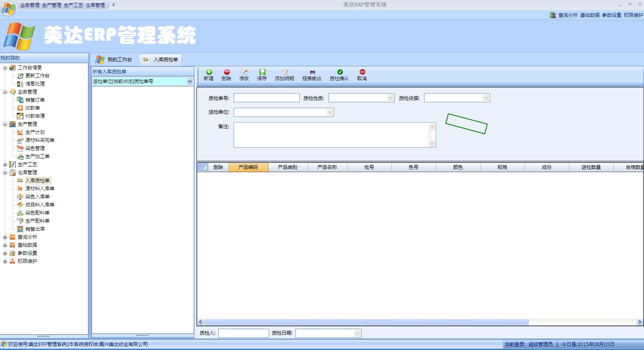Open the 仓库管理 top menu

point(95,5)
